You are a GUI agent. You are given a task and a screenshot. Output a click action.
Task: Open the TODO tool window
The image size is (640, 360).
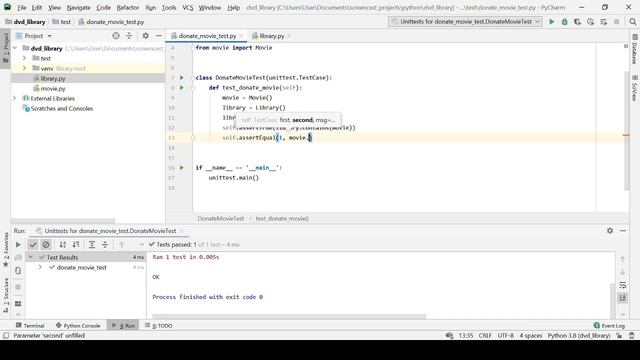pyautogui.click(x=159, y=325)
